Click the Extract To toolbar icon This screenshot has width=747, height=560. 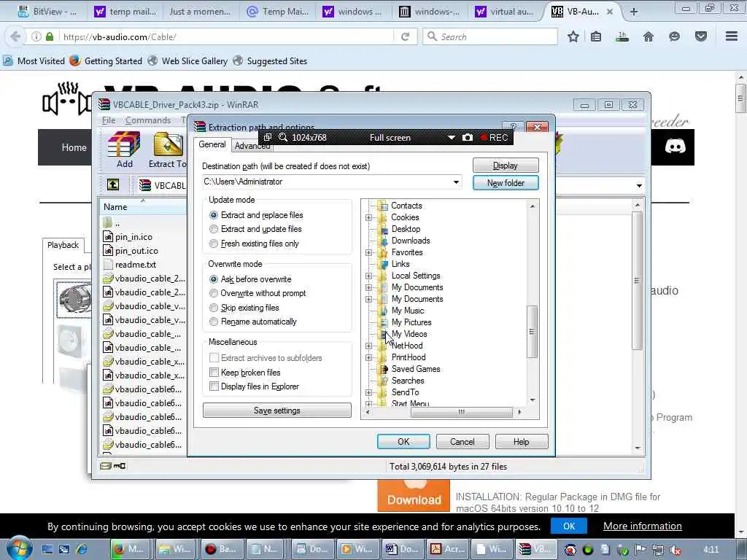(168, 150)
